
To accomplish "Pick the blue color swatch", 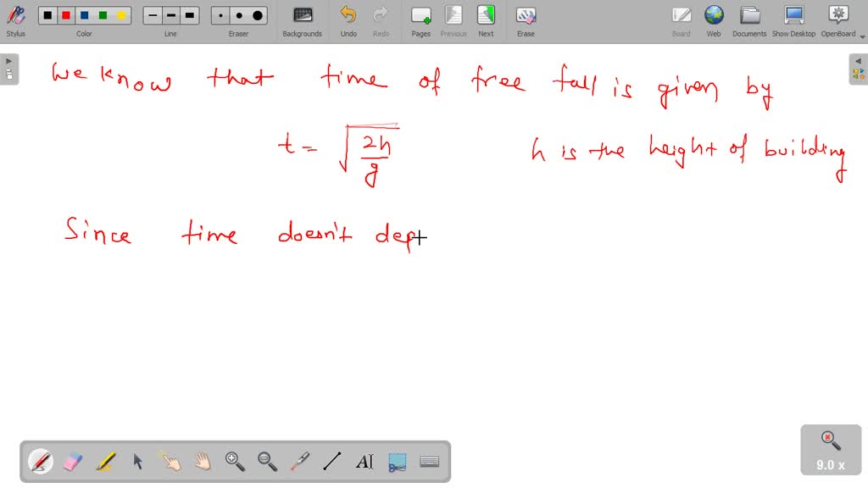I will [x=85, y=14].
